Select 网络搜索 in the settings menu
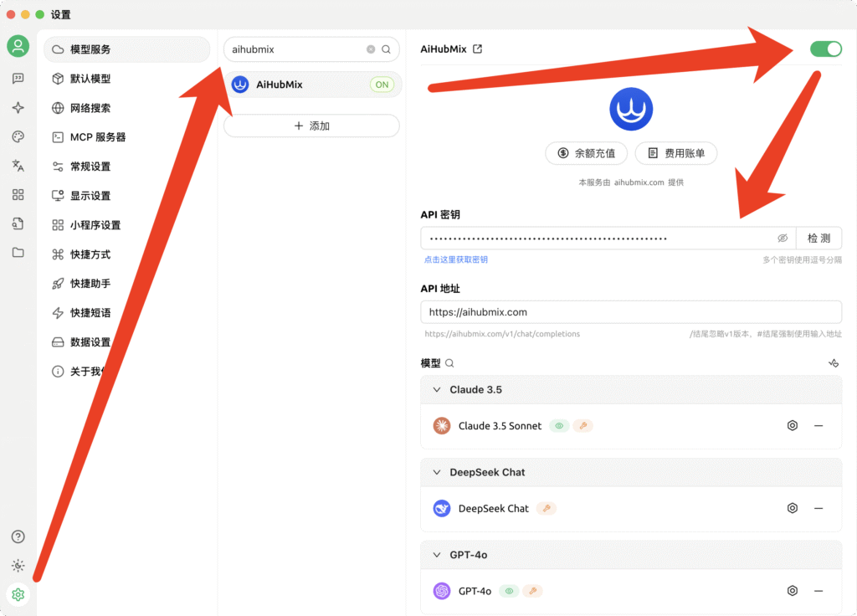Screen dimensions: 857x616 coord(90,108)
